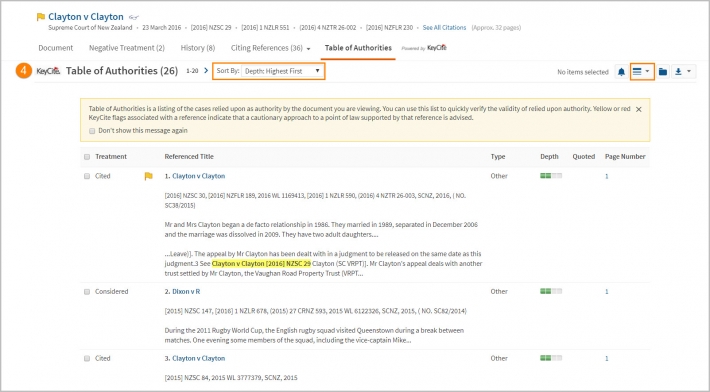Select checkbox for result 1 Clayton v Clayton

[87, 176]
